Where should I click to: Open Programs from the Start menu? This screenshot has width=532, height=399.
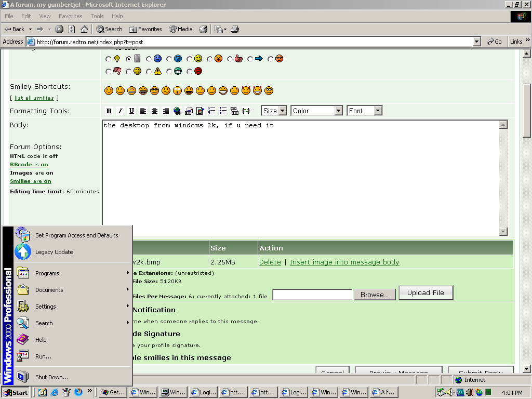(47, 273)
